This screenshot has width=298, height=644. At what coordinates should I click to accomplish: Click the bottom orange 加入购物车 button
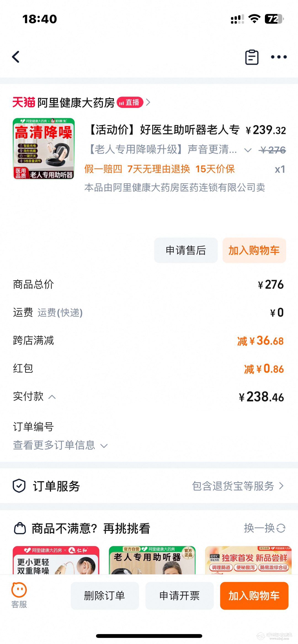(x=254, y=596)
